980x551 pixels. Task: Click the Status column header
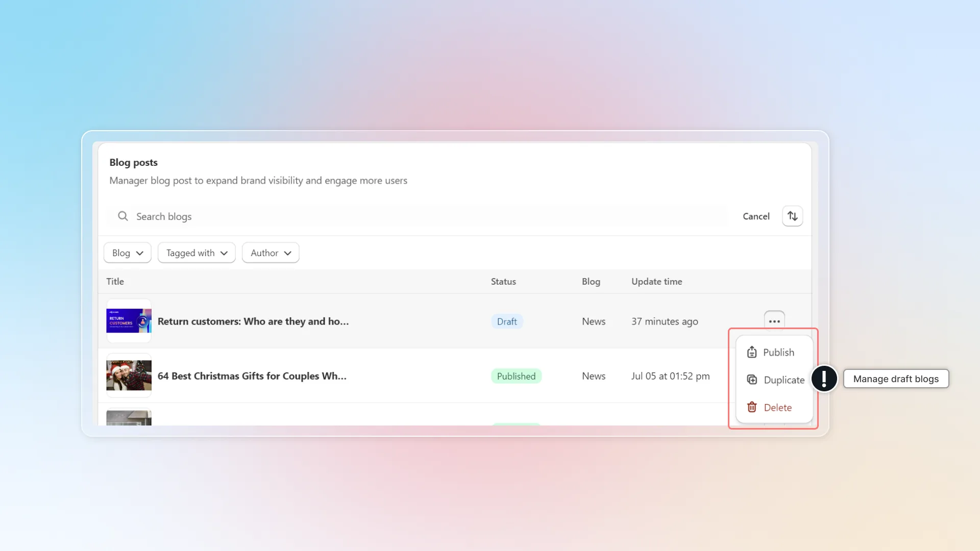click(503, 282)
